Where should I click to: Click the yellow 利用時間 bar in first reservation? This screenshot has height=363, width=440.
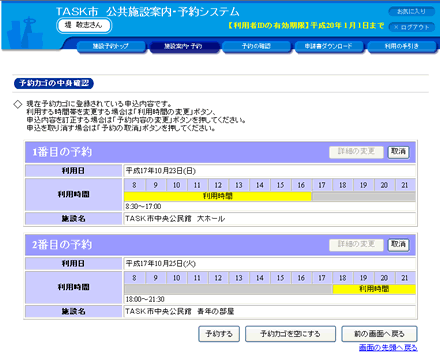tap(218, 196)
